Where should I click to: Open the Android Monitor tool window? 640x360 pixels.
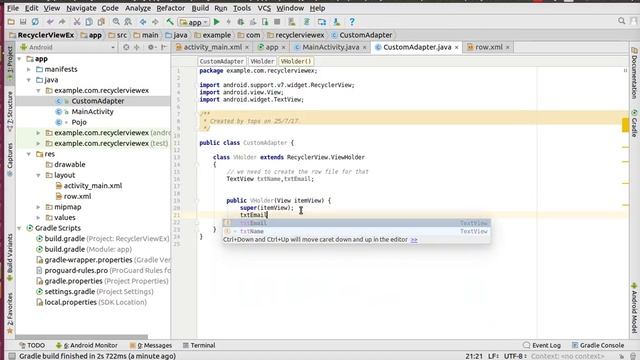point(87,345)
